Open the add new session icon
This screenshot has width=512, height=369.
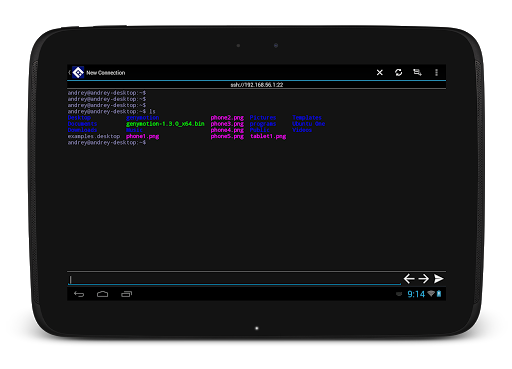click(x=417, y=72)
